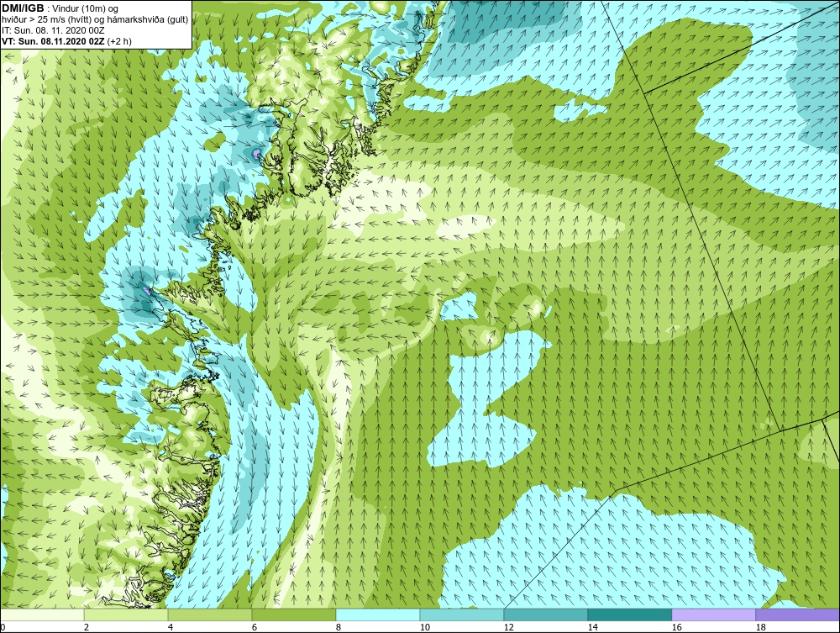This screenshot has height=633, width=840.
Task: Click the 10–12 m/s turquoise legend swatch
Action: [462, 615]
